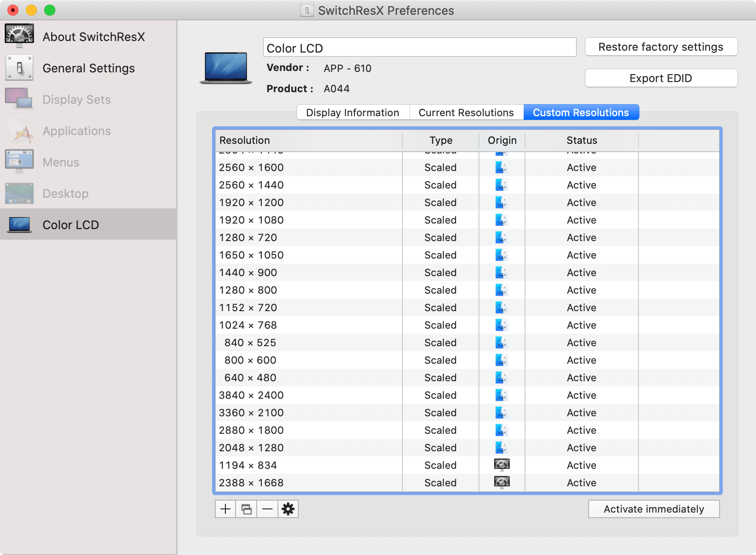Sort by the Type column header

[x=441, y=141]
